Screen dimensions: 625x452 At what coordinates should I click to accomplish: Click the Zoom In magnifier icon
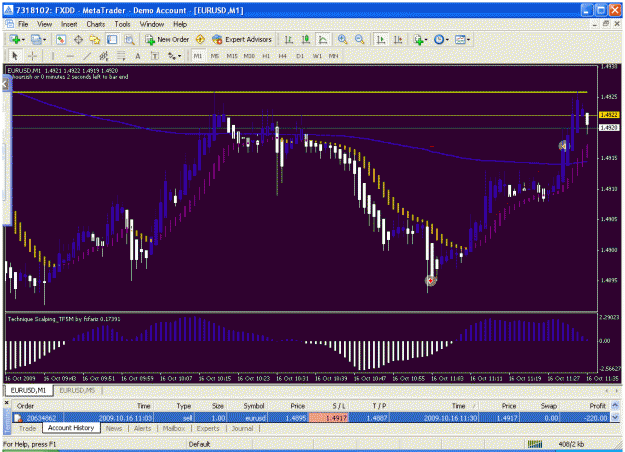coord(342,39)
